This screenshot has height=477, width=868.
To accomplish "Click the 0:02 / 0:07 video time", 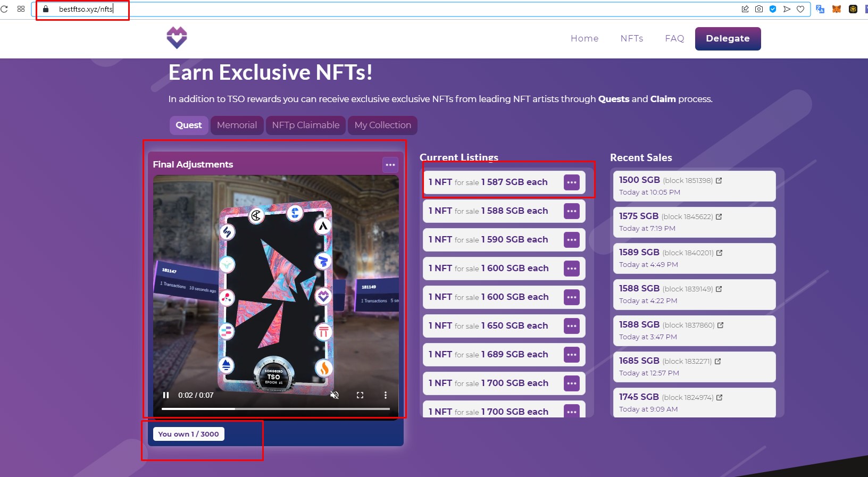I will (x=196, y=395).
